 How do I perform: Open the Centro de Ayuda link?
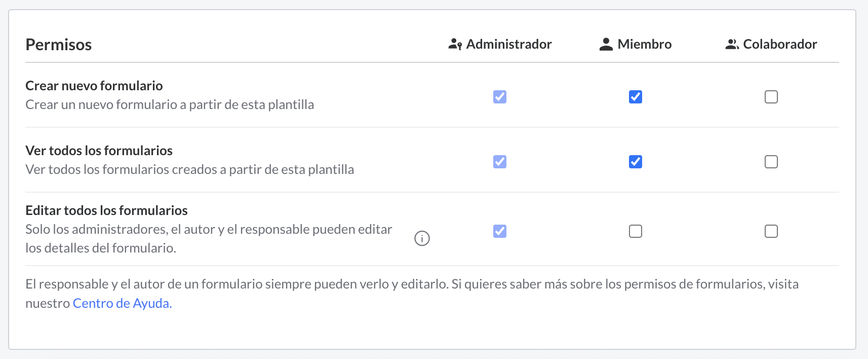122,303
